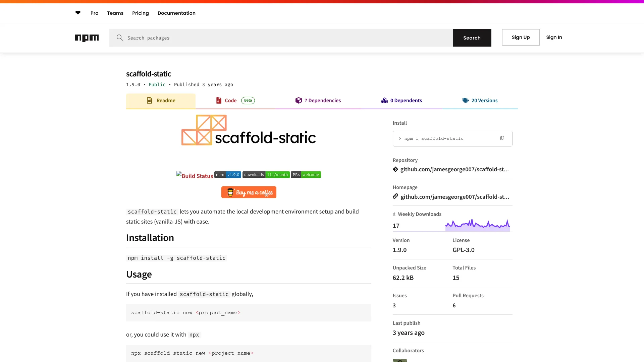The width and height of the screenshot is (644, 362).
Task: Click the npm i scaffold-static install box
Action: tap(452, 138)
